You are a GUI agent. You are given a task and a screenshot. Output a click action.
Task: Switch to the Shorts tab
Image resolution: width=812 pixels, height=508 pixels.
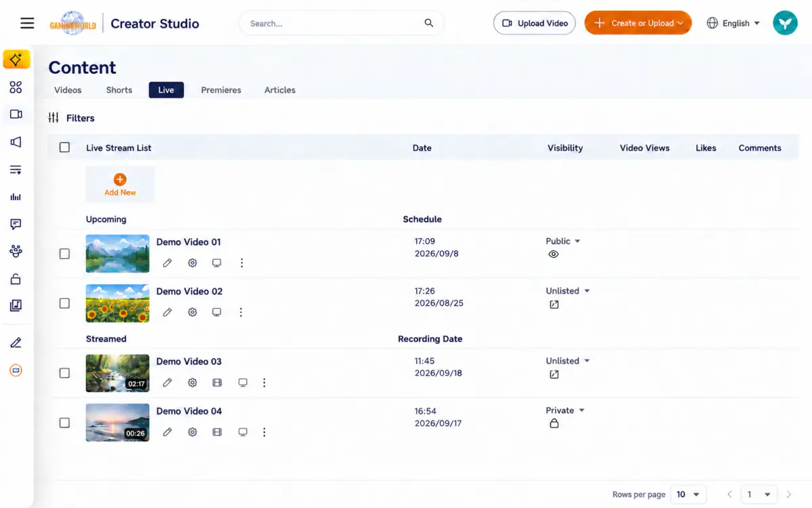[119, 90]
